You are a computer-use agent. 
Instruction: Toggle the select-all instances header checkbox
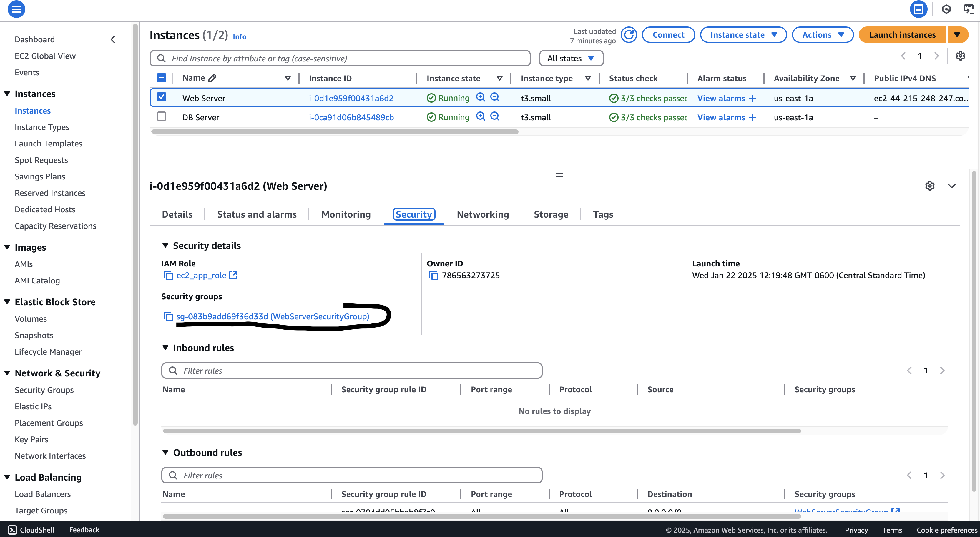coord(161,78)
